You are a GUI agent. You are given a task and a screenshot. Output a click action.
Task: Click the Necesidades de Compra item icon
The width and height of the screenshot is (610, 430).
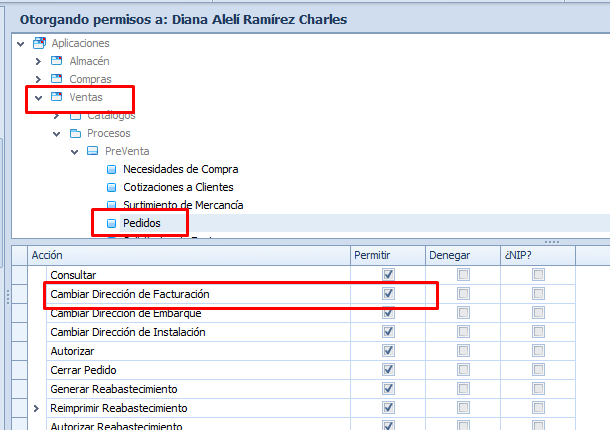click(112, 169)
